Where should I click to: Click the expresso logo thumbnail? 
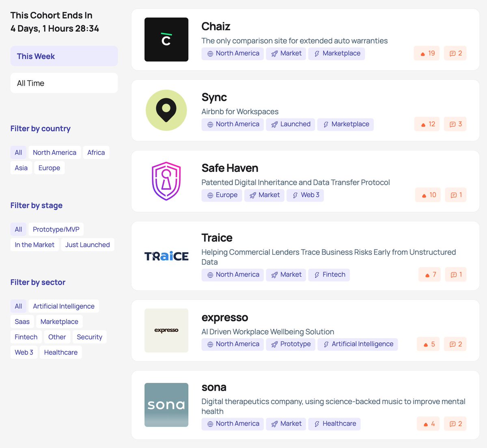coord(166,330)
